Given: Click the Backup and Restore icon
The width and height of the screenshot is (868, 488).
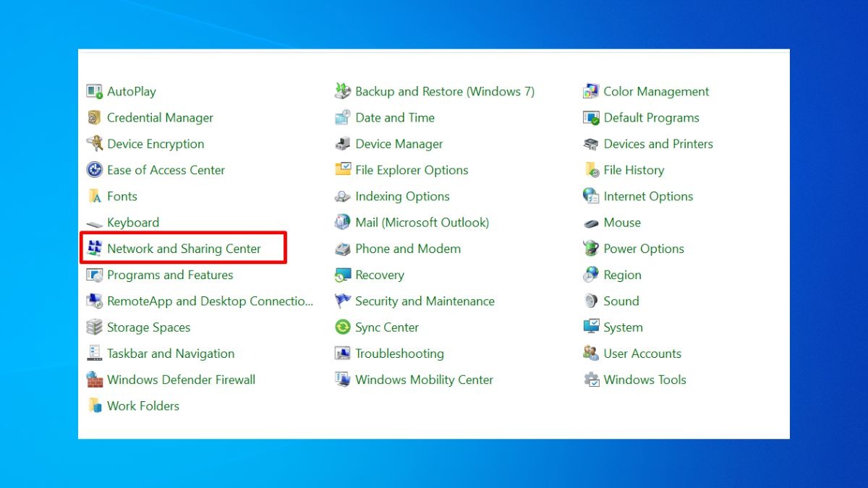Looking at the screenshot, I should click(x=343, y=91).
